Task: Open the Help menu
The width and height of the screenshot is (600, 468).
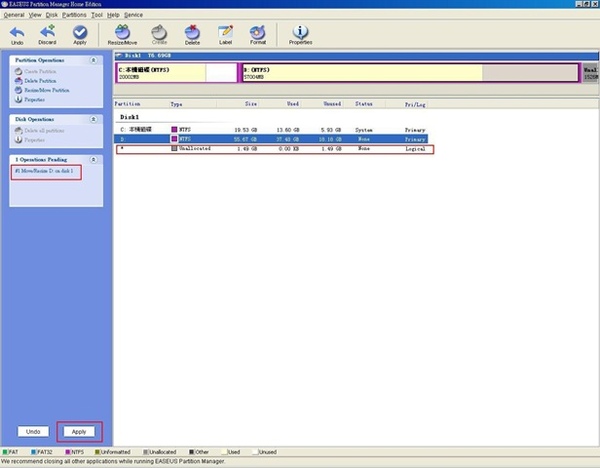Action: coord(113,15)
